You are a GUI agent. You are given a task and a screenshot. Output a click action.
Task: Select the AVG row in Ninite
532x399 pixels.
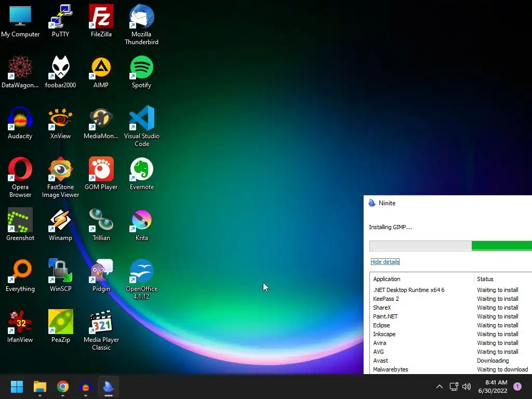[x=451, y=352]
